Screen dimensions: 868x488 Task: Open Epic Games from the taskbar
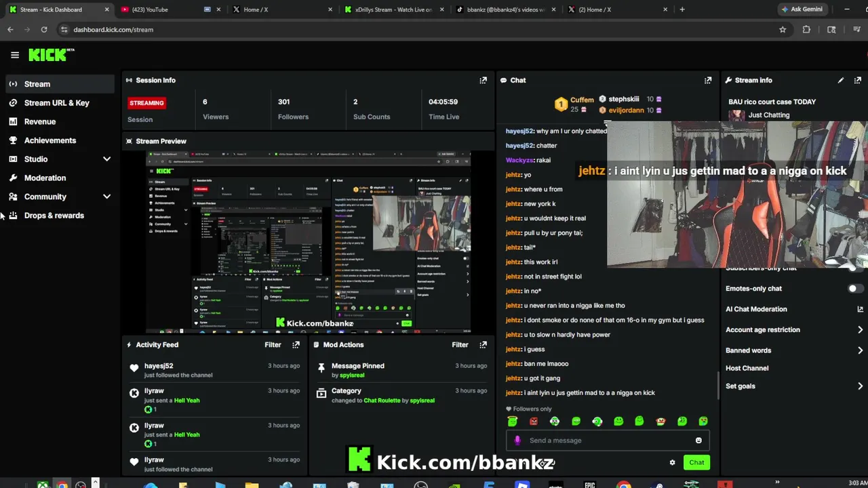pyautogui.click(x=589, y=485)
